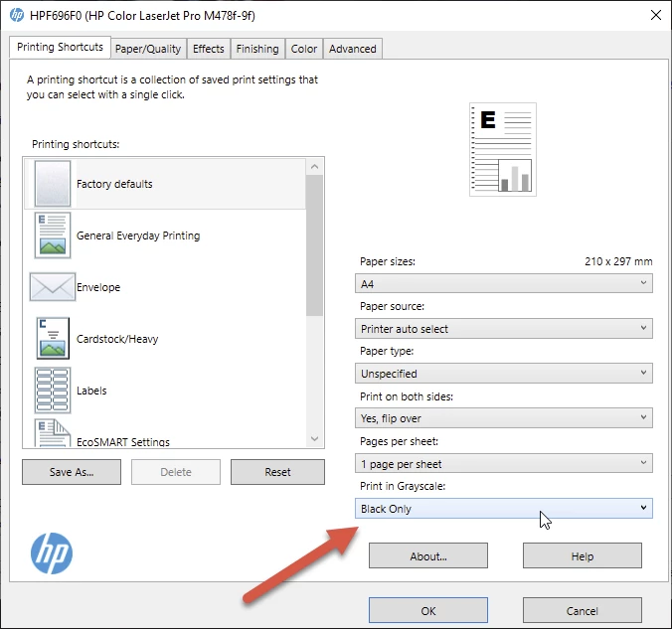The height and width of the screenshot is (629, 672).
Task: Go to the Color tab
Action: (304, 49)
